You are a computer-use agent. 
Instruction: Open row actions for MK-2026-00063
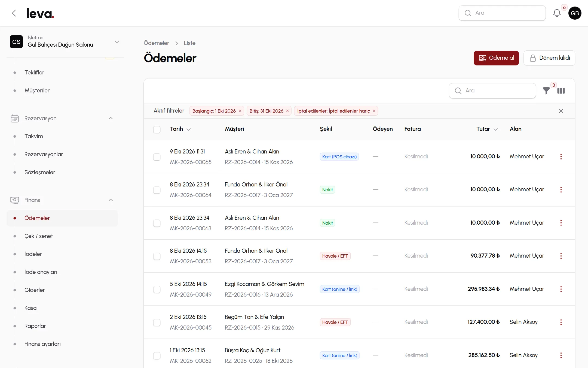(561, 223)
